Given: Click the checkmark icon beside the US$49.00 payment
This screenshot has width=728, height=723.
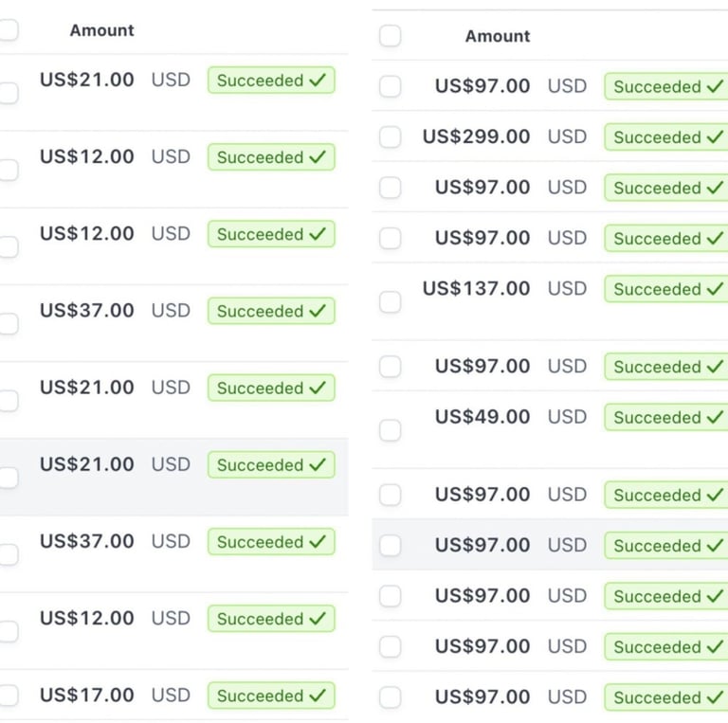Looking at the screenshot, I should 716,417.
